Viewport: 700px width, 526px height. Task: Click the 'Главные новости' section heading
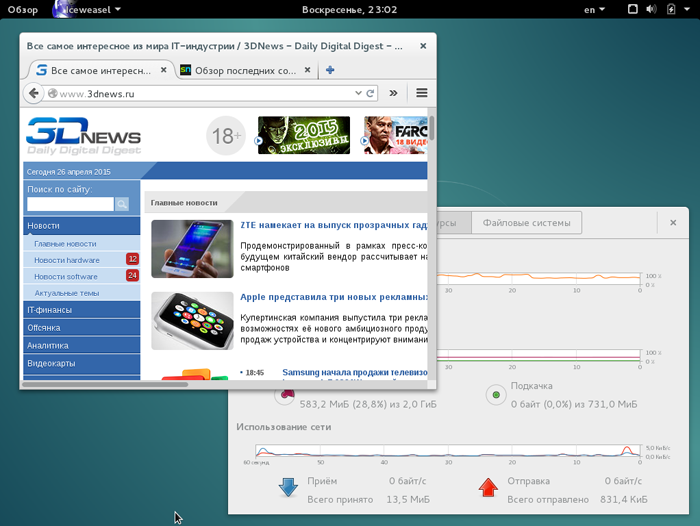click(184, 203)
